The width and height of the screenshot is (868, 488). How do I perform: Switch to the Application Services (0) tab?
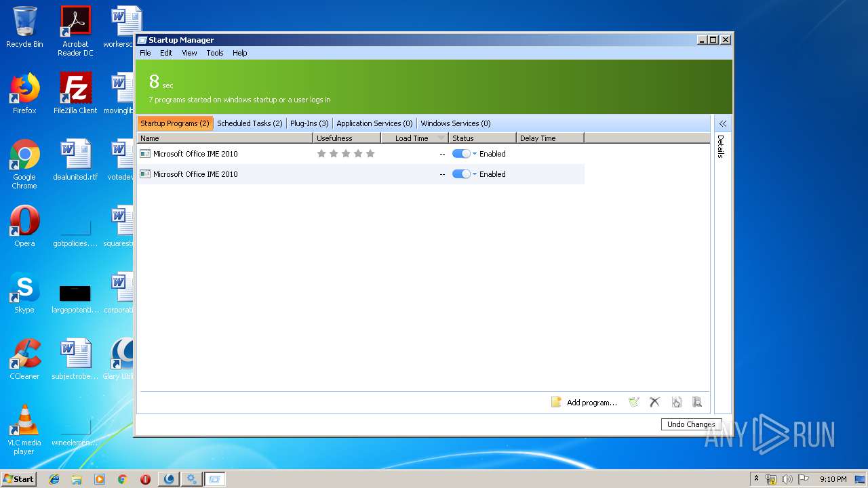click(374, 123)
